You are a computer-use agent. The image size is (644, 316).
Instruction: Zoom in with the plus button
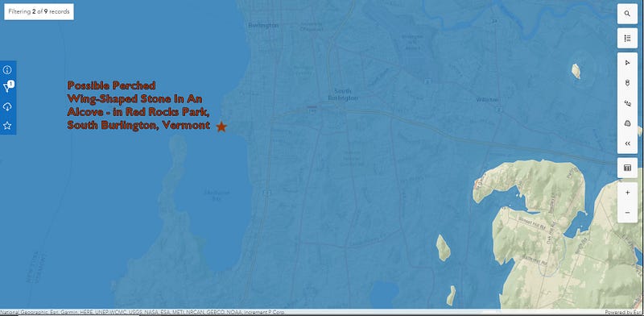coord(627,193)
